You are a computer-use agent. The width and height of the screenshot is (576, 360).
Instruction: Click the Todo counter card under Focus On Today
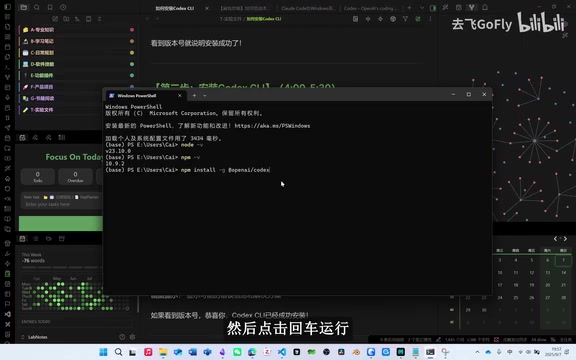point(38,177)
